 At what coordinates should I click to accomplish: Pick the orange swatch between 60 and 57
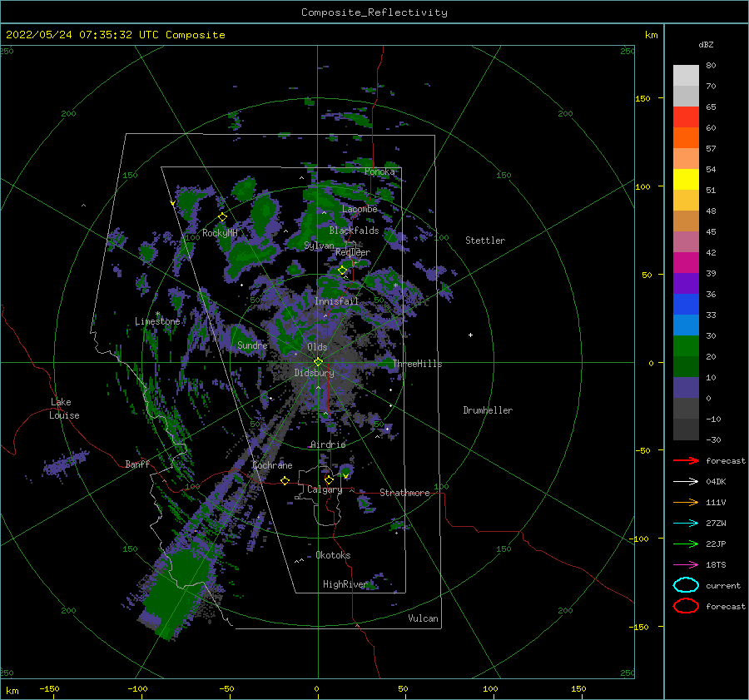tap(686, 138)
